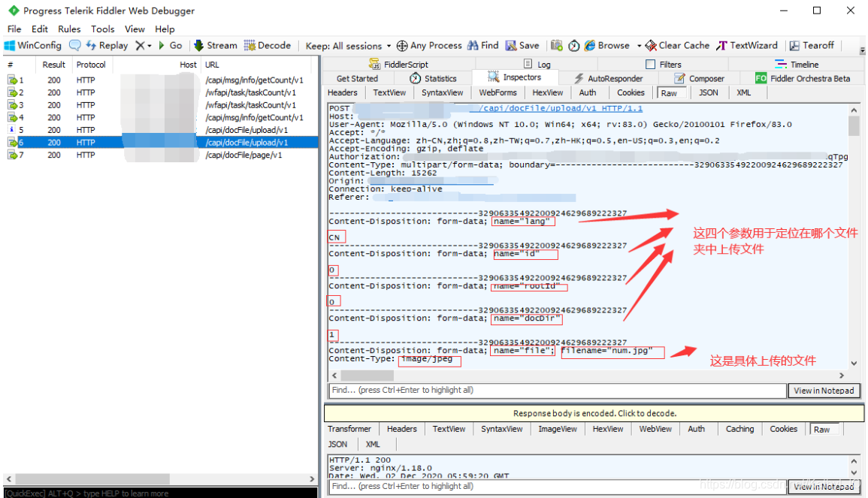
Task: Open the Fiddler Orchestra Beta tab
Action: coord(803,79)
